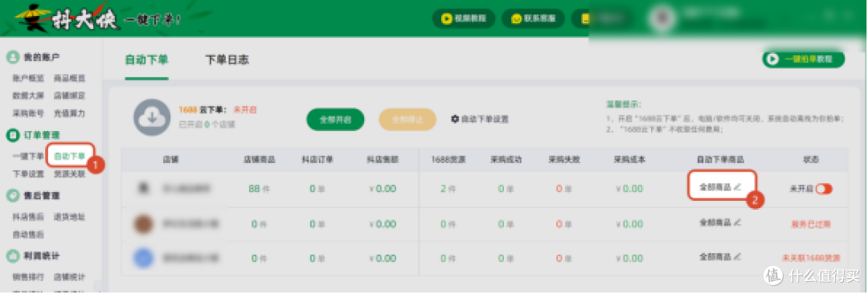Image resolution: width=868 pixels, height=294 pixels.
Task: Click the 采购成功 column header
Action: [x=506, y=160]
